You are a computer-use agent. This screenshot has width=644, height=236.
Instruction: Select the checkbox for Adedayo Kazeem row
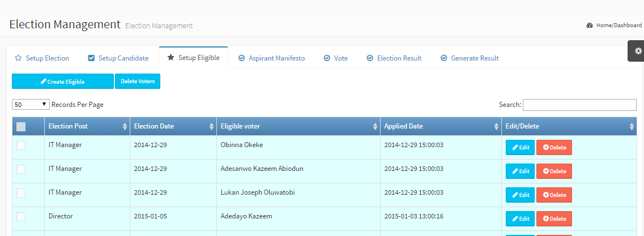[x=21, y=217]
